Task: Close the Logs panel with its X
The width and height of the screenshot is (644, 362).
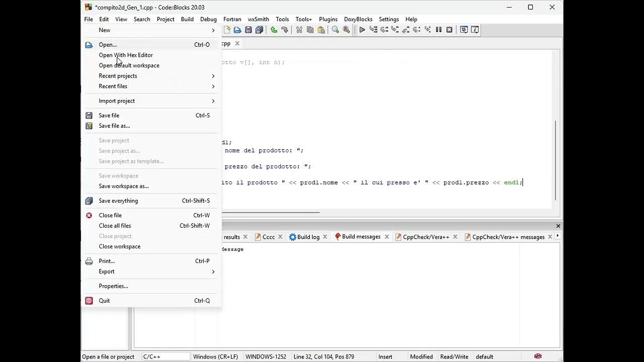Action: (558, 226)
